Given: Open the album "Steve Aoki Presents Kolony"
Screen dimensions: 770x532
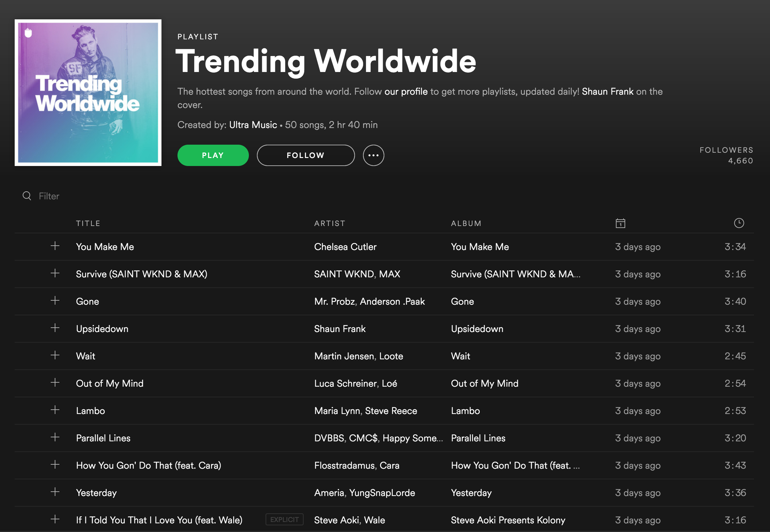Looking at the screenshot, I should coord(508,520).
